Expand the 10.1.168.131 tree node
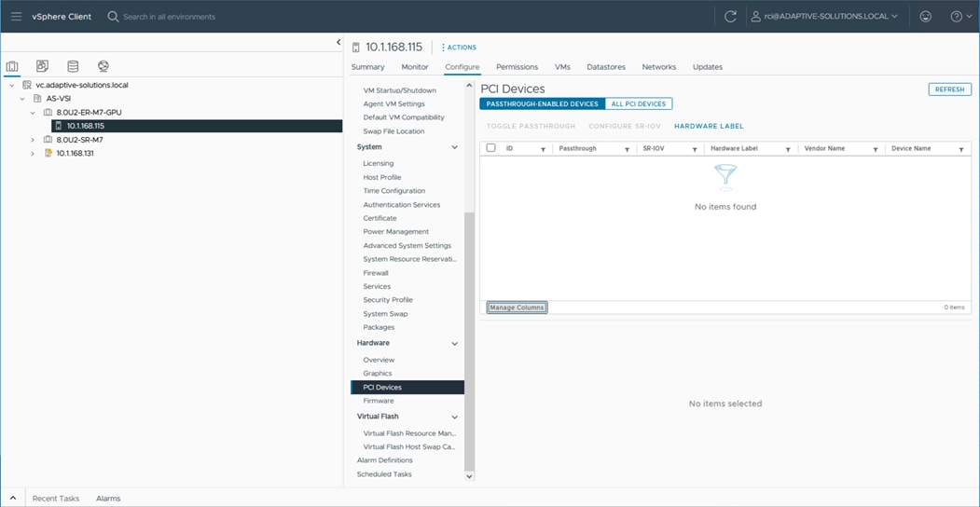 tap(33, 154)
